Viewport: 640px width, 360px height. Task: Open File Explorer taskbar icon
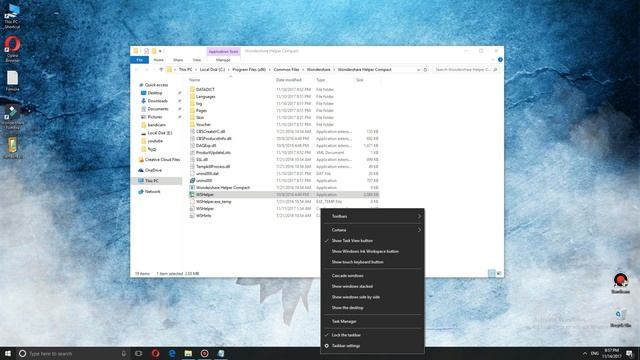coord(188,353)
